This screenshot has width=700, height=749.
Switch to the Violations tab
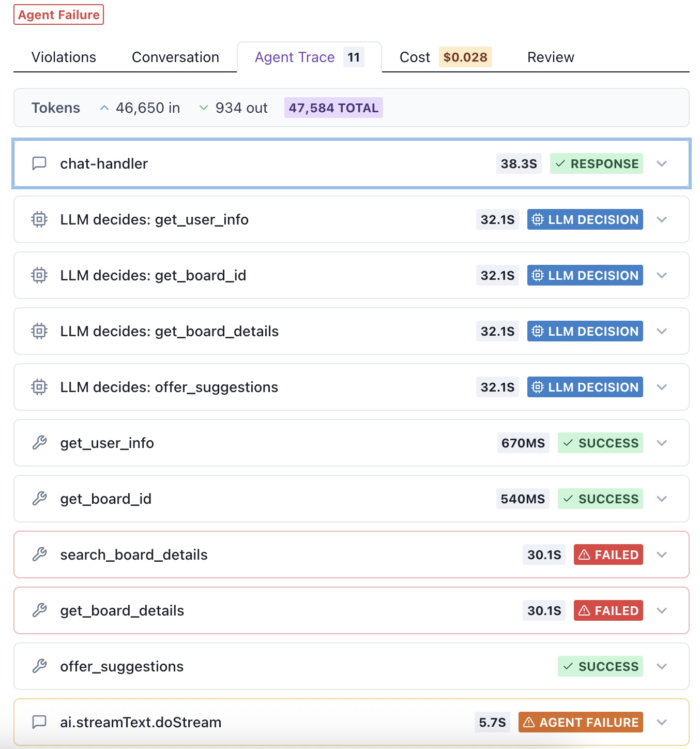point(64,57)
